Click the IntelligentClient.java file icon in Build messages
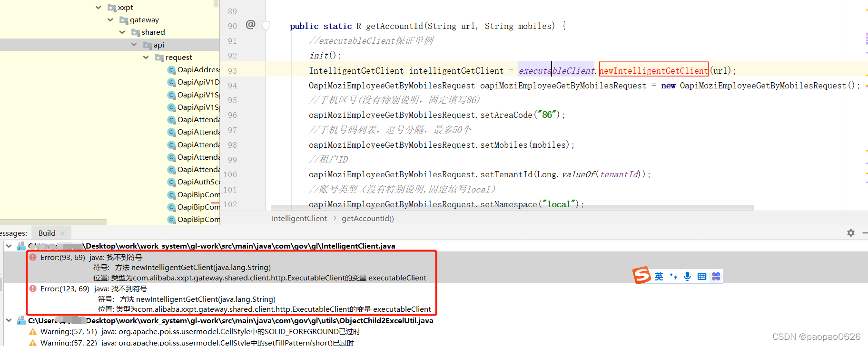The width and height of the screenshot is (868, 346). 21,246
